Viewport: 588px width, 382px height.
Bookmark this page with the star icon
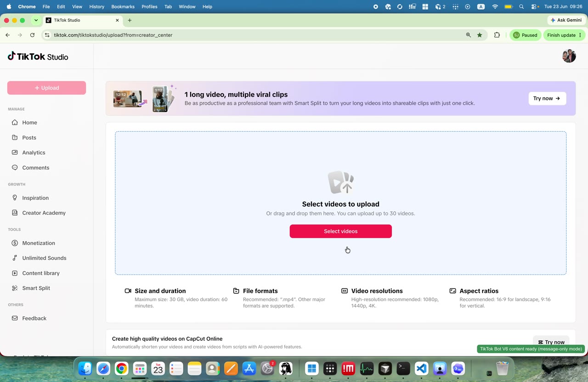click(x=480, y=35)
